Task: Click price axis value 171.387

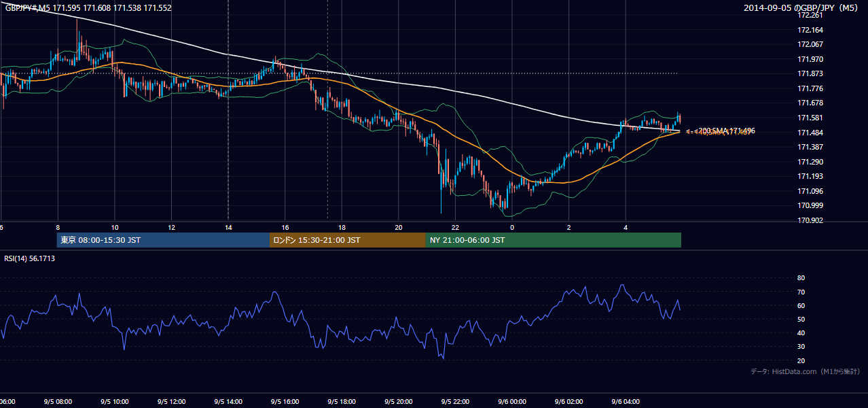Action: (x=810, y=147)
